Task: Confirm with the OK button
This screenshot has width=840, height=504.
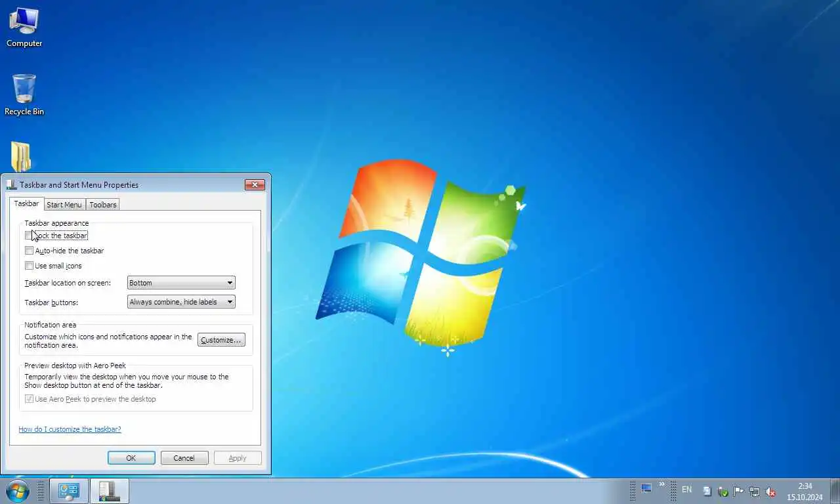Action: (x=131, y=458)
